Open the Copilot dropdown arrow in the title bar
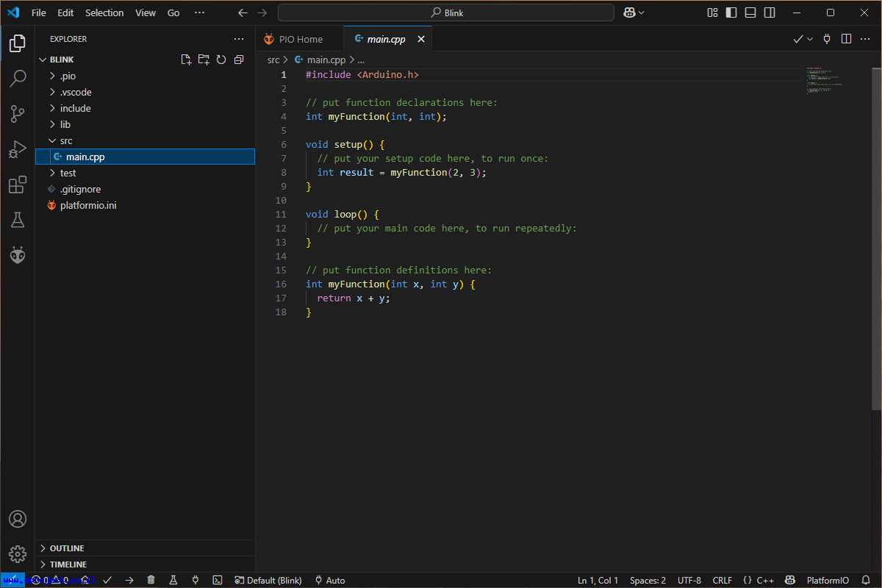The image size is (882, 588). click(642, 12)
